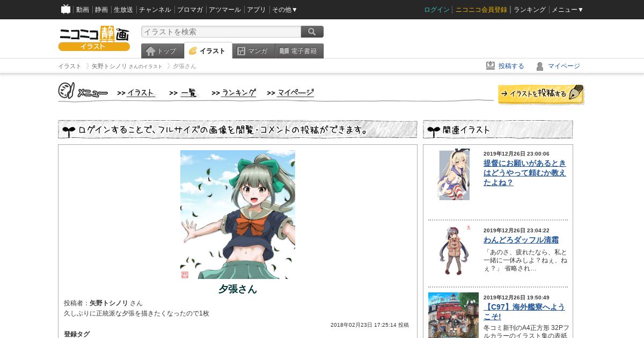Click description 久しぶりに正統派な夕張 text
Viewport: 644px width, 338px height.
point(136,313)
